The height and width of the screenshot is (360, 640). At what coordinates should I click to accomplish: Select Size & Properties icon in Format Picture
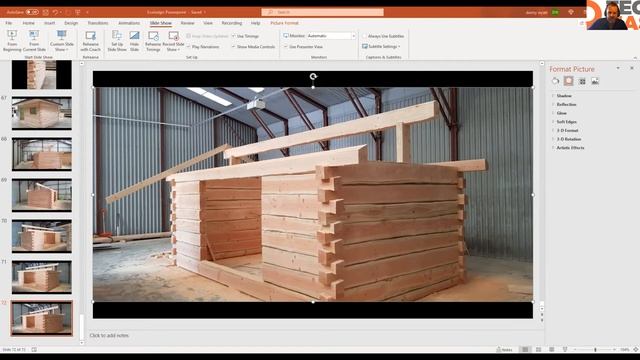pos(582,81)
